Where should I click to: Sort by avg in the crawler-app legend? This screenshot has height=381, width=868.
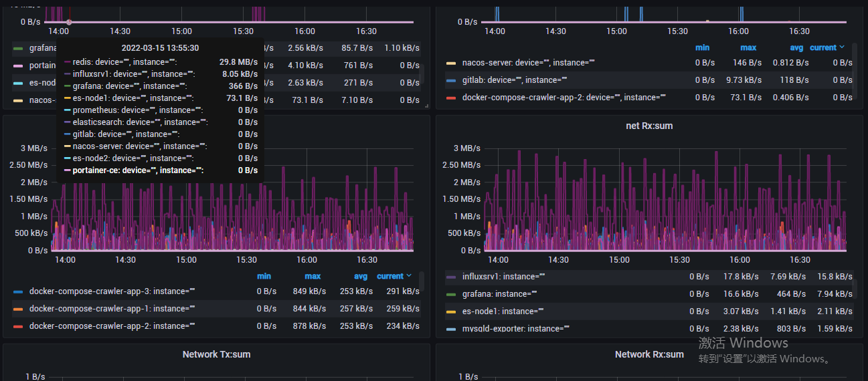361,276
